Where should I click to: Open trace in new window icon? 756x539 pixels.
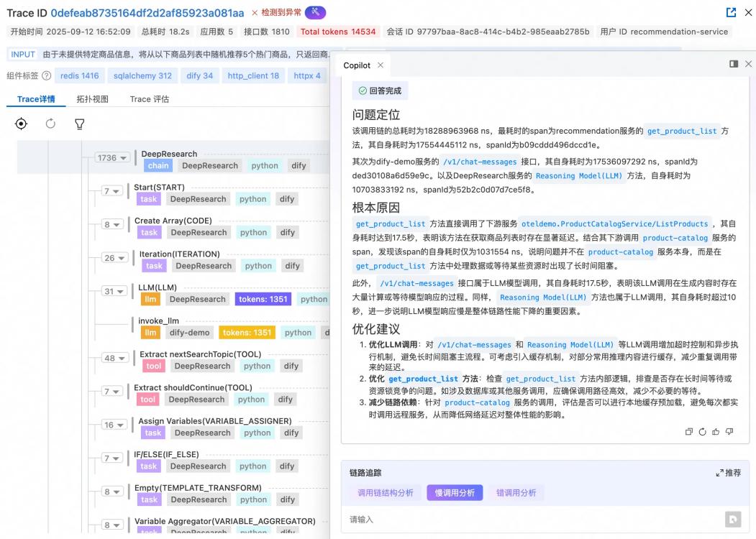731,13
